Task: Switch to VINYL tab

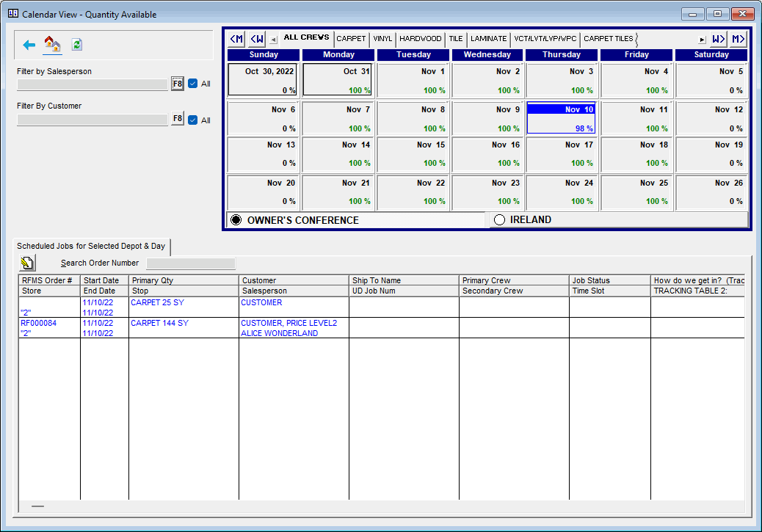Action: (x=382, y=39)
